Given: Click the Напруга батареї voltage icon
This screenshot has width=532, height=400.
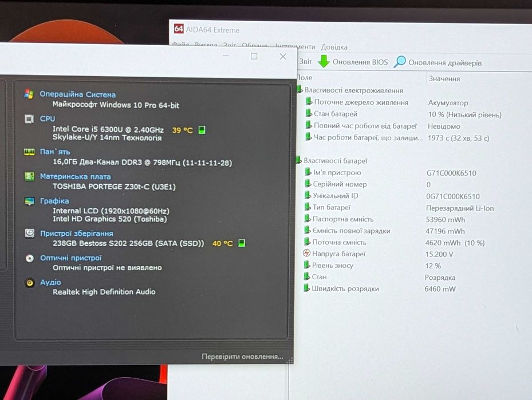Looking at the screenshot, I should coord(306,254).
